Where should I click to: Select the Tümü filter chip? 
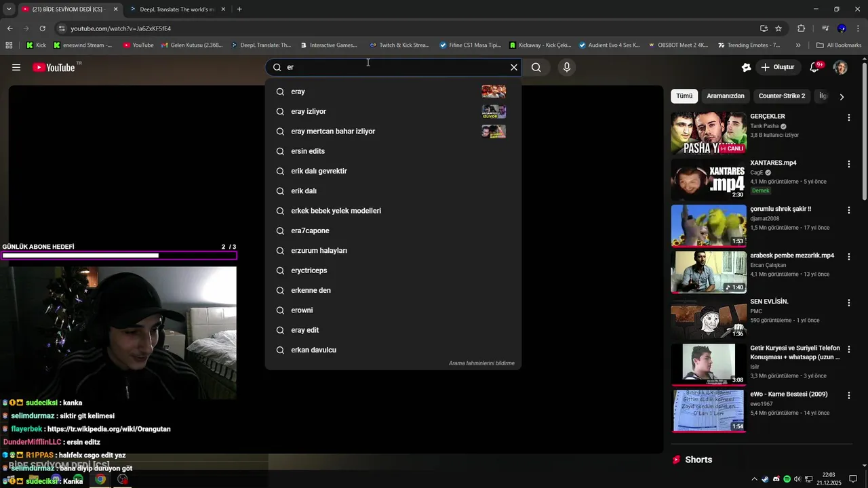coord(684,96)
